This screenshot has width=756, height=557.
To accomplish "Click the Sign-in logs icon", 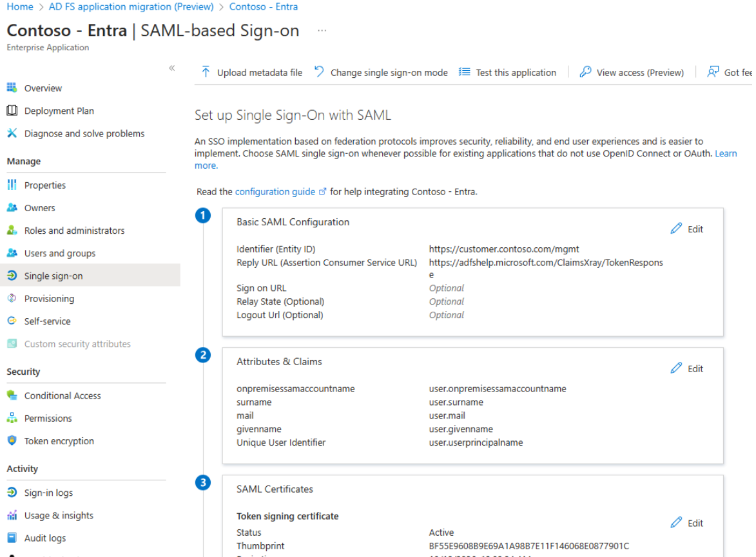I will tap(12, 492).
